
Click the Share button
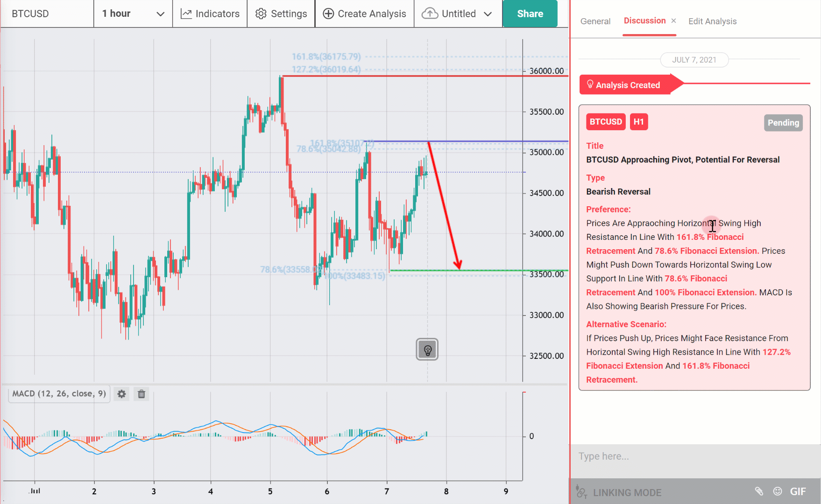[x=530, y=14]
